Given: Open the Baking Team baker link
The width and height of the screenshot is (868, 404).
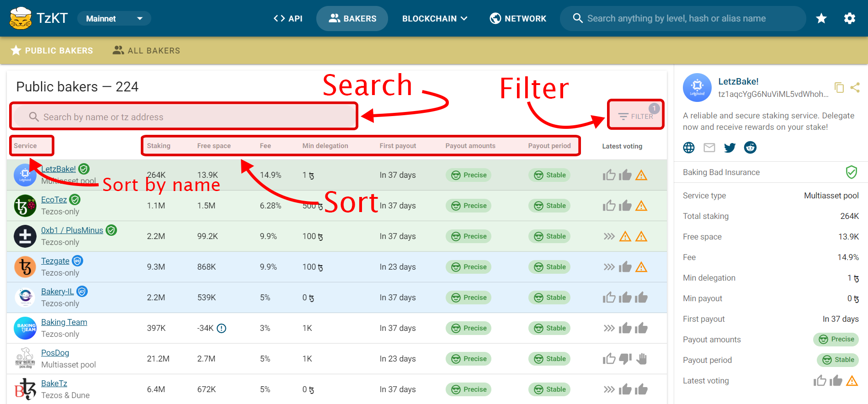Looking at the screenshot, I should coord(64,322).
